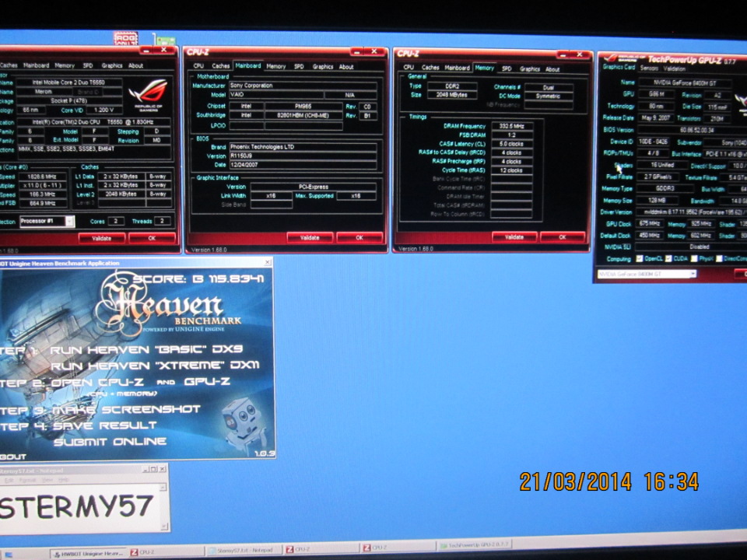Select SPD tab in leftmost CPU-Z window
Viewport: 747px width, 560px height.
(x=88, y=65)
